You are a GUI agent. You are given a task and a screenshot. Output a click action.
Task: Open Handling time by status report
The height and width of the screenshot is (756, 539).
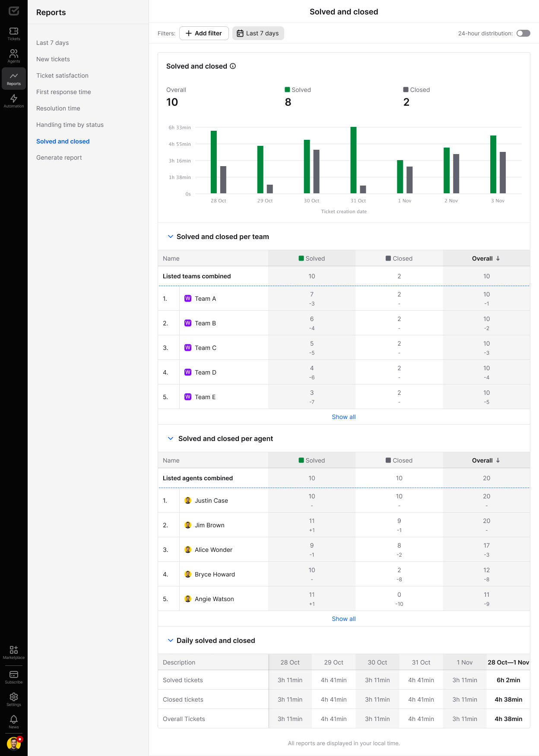coord(70,125)
